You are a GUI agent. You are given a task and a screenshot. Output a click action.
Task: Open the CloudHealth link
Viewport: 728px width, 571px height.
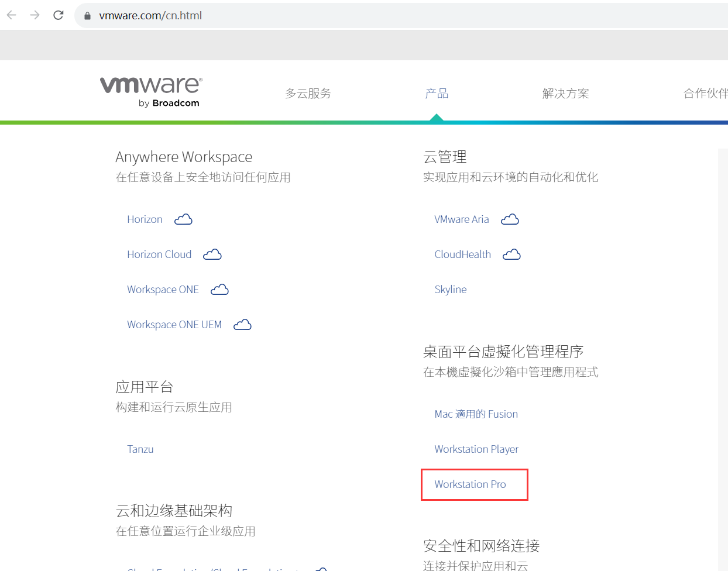pos(463,254)
